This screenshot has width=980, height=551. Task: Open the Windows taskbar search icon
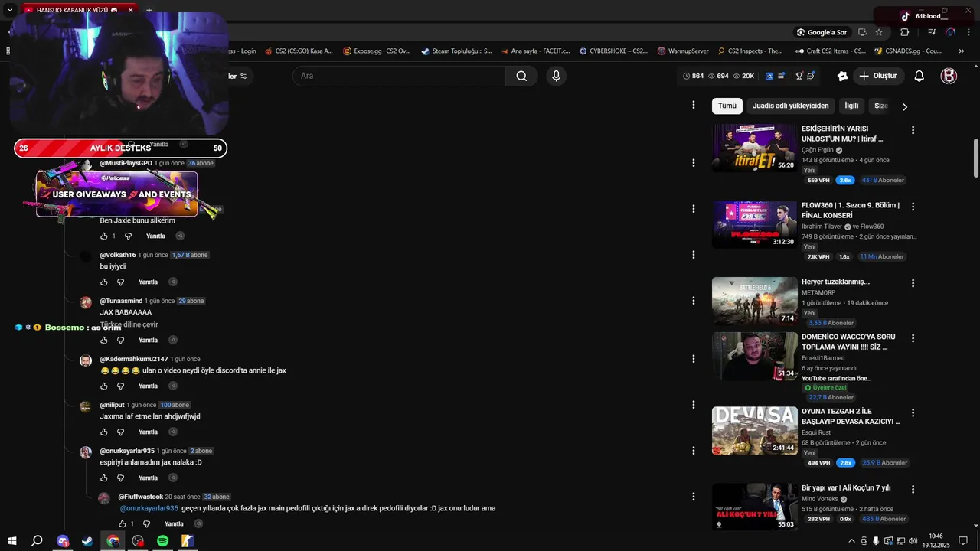click(x=37, y=541)
